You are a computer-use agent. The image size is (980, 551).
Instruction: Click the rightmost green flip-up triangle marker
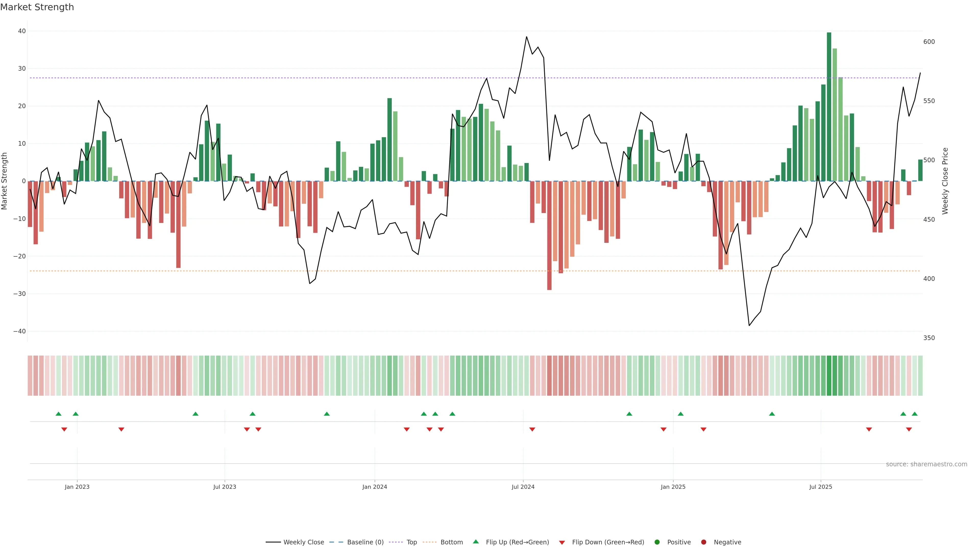[915, 414]
